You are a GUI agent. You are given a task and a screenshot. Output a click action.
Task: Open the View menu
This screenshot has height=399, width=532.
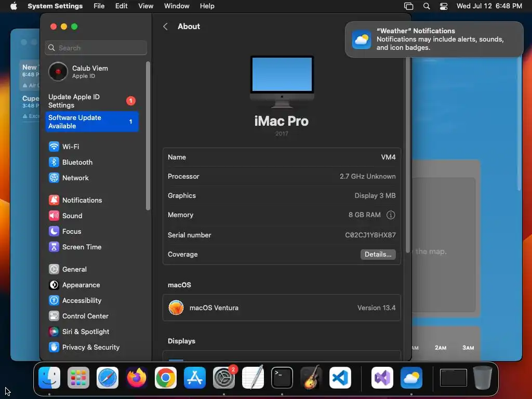coord(145,6)
